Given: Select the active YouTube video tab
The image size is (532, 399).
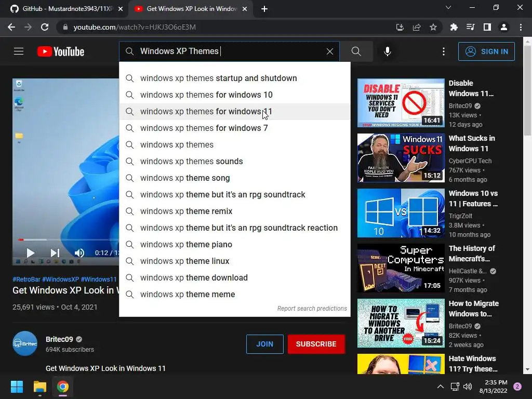Looking at the screenshot, I should coord(191,9).
